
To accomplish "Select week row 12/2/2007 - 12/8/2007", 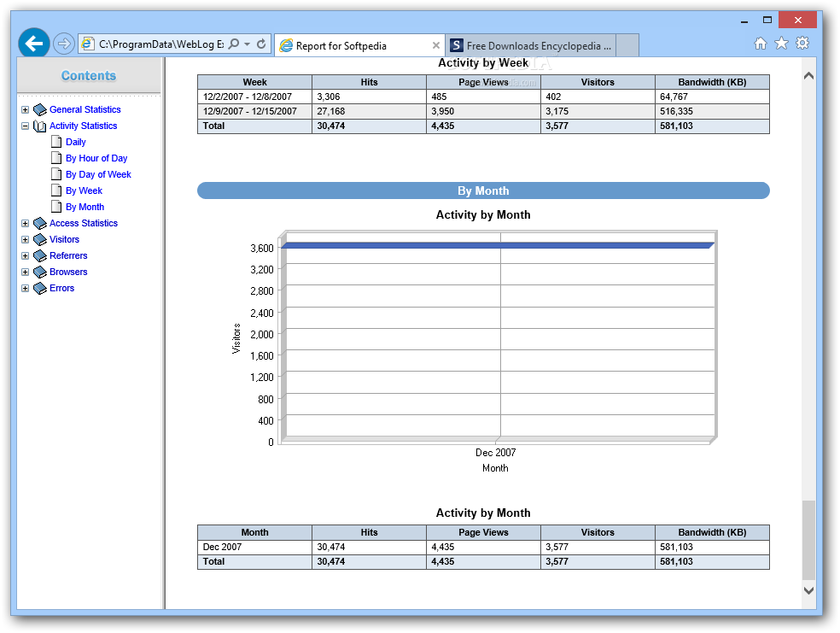I will point(483,97).
